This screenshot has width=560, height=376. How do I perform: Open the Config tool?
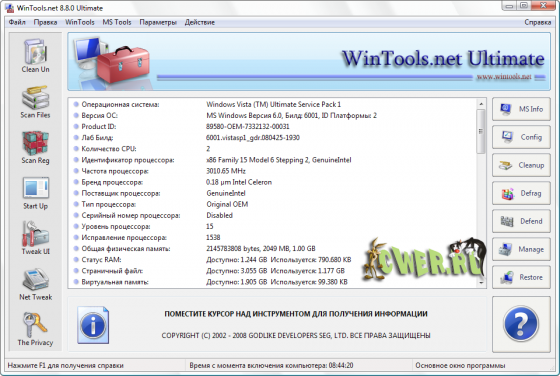tap(521, 137)
